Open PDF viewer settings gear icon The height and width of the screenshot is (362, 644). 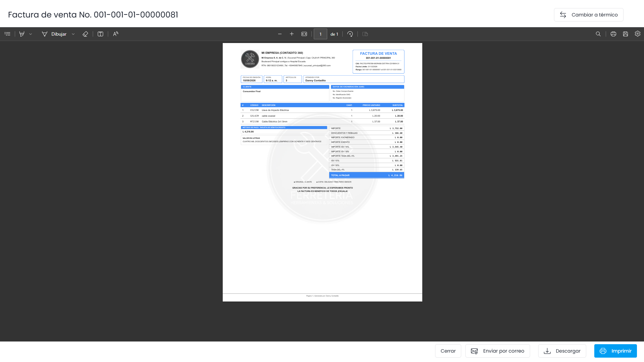tap(638, 34)
